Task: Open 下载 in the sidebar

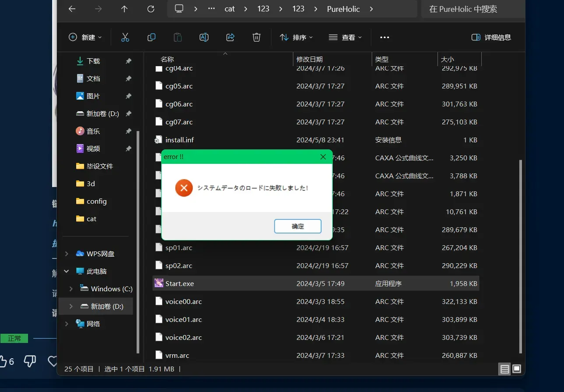Action: [x=93, y=61]
